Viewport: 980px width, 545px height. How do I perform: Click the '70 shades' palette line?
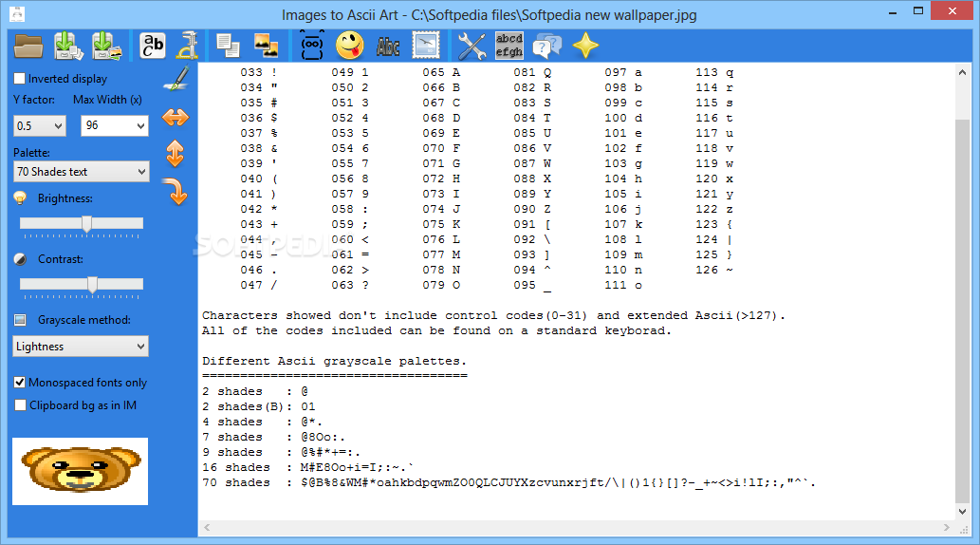coord(508,482)
